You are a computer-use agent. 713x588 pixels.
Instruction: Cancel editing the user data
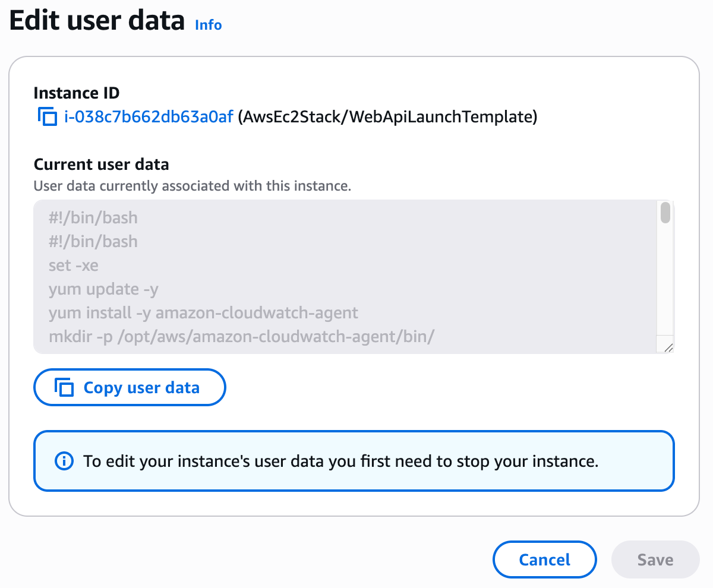544,559
